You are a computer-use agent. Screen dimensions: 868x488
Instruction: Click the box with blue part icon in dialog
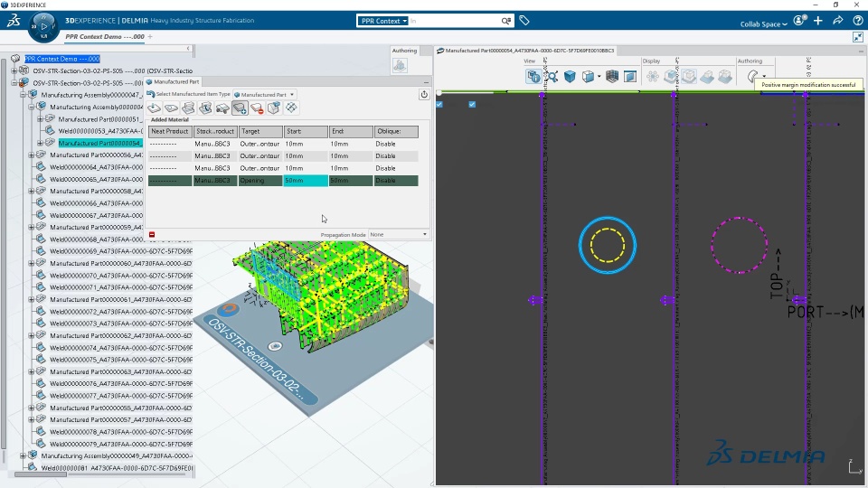click(x=274, y=108)
